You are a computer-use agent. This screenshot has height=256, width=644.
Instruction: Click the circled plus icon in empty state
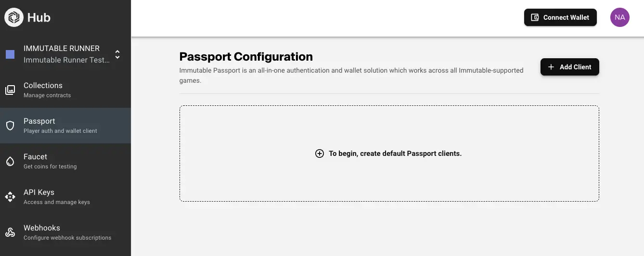click(320, 154)
